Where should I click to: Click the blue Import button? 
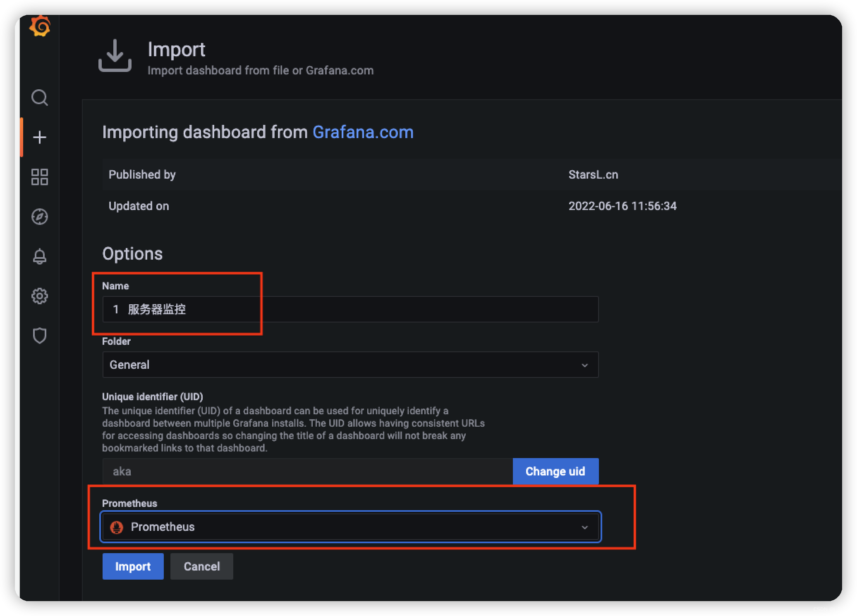(133, 566)
